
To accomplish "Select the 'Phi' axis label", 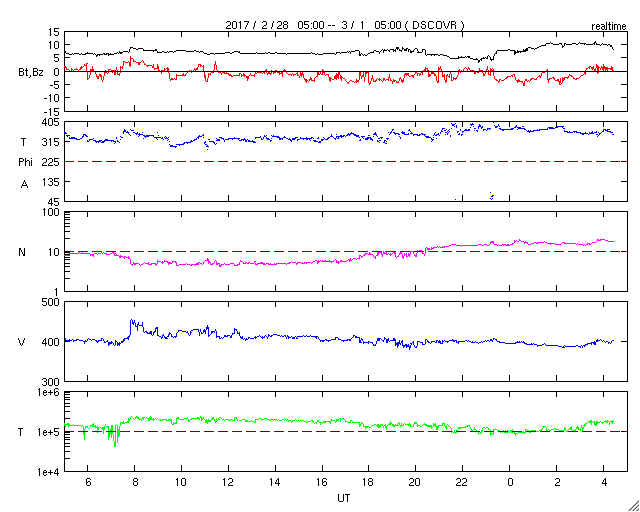I will point(25,162).
